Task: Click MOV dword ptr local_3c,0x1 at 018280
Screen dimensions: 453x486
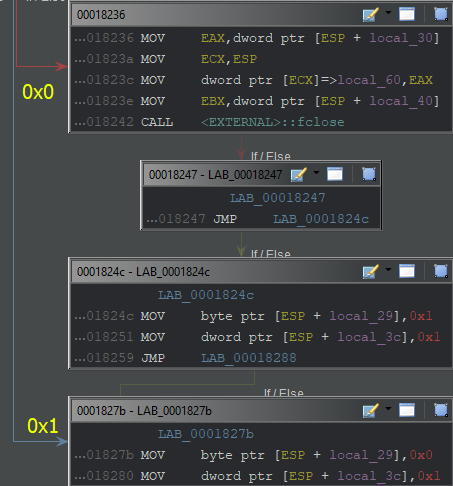Action: coord(257,476)
